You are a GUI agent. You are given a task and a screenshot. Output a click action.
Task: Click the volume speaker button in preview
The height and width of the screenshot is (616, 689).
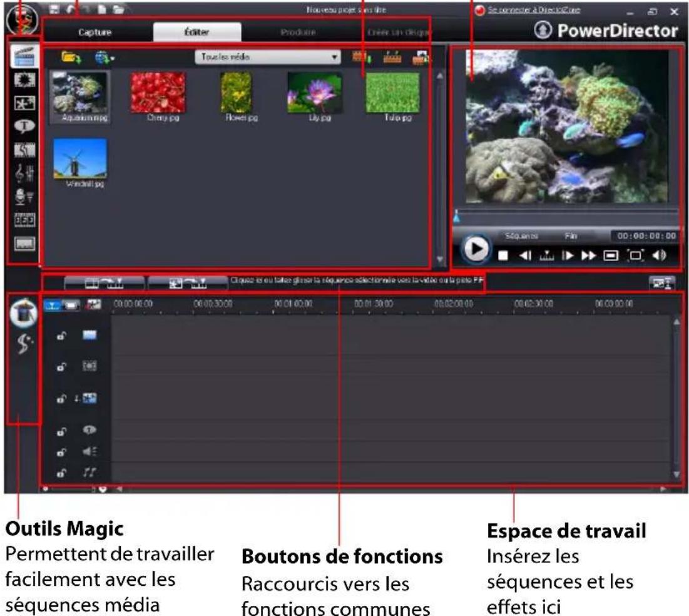[659, 255]
